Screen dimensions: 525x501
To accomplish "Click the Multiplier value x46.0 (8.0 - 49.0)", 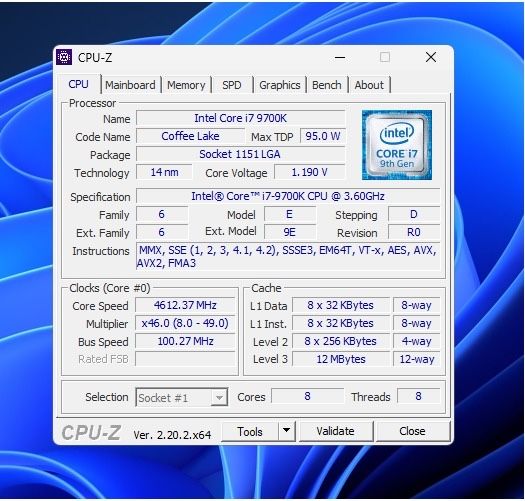I will coord(185,323).
